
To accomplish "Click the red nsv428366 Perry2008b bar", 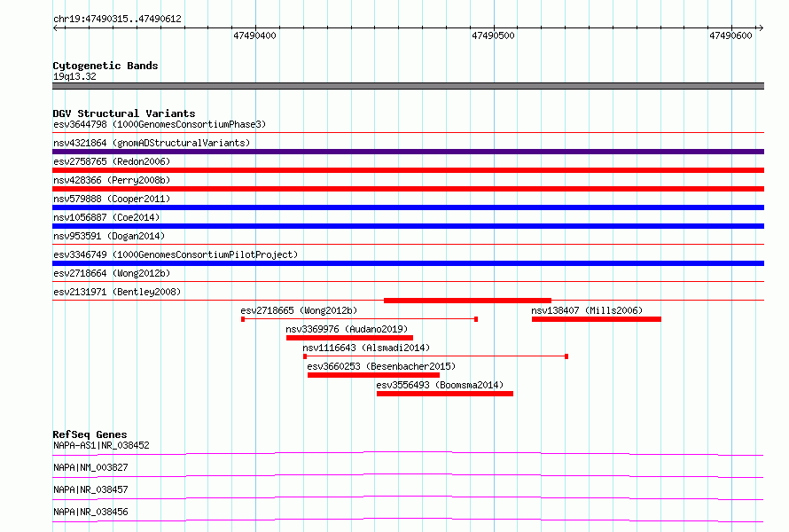I will tap(408, 189).
